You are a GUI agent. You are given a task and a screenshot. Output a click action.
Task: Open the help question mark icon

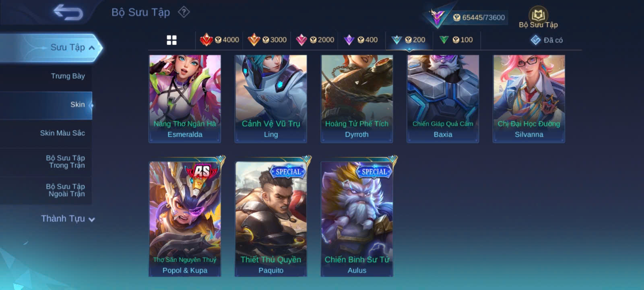[x=184, y=12]
